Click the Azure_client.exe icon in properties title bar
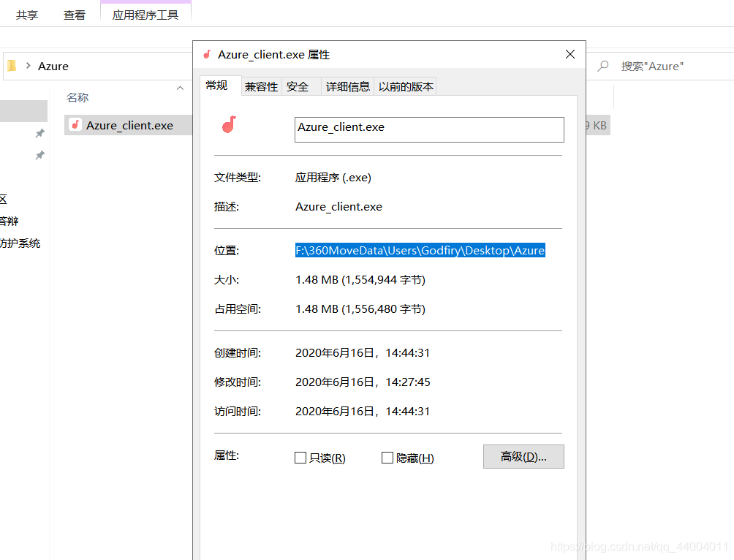The width and height of the screenshot is (734, 560). 207,55
